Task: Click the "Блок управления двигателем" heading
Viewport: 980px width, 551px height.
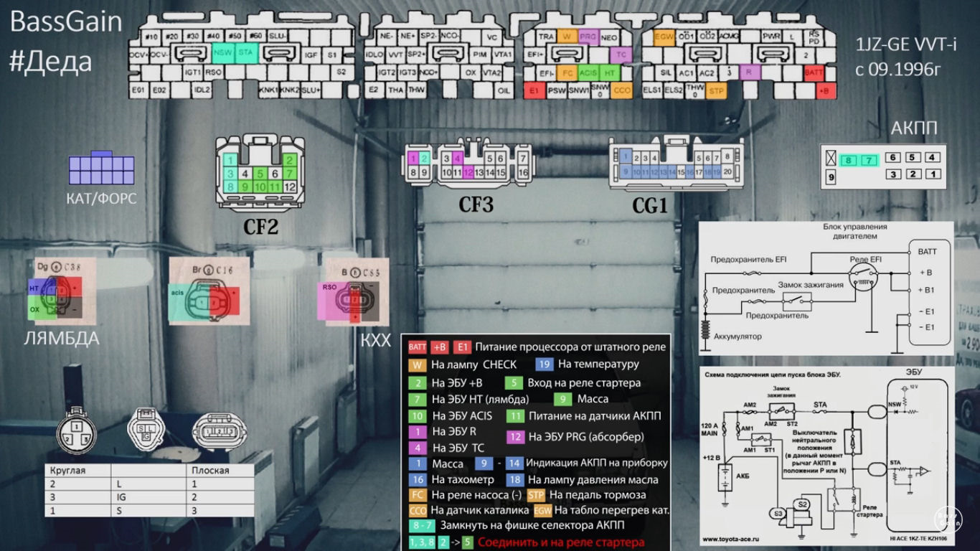Action: pos(856,232)
